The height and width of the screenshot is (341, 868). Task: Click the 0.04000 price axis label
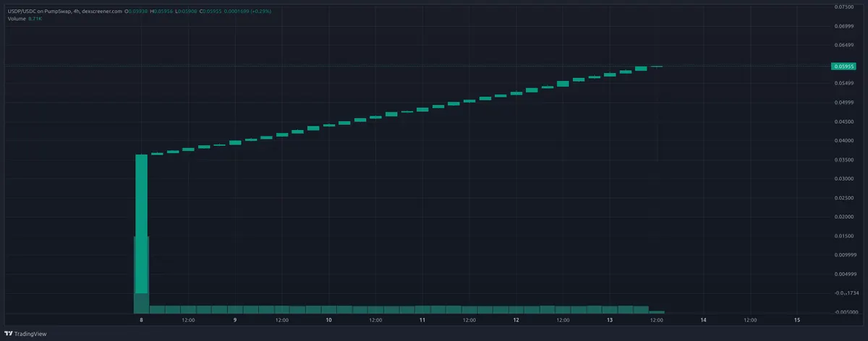[x=844, y=140]
